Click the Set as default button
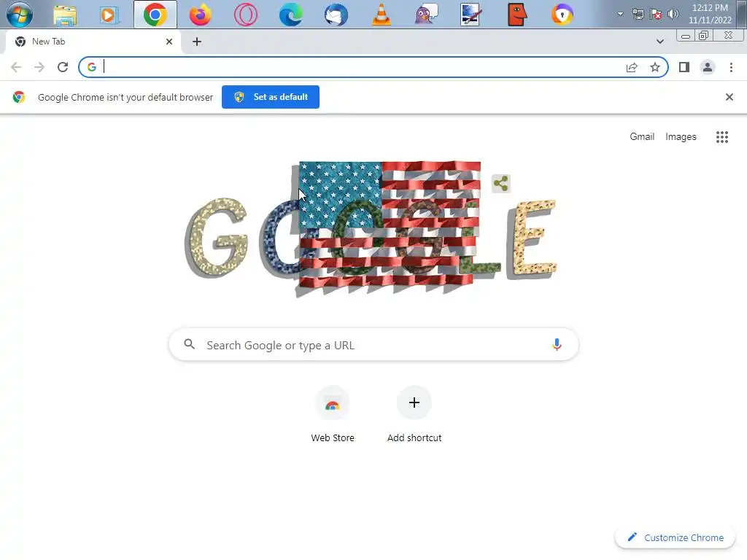 271,97
